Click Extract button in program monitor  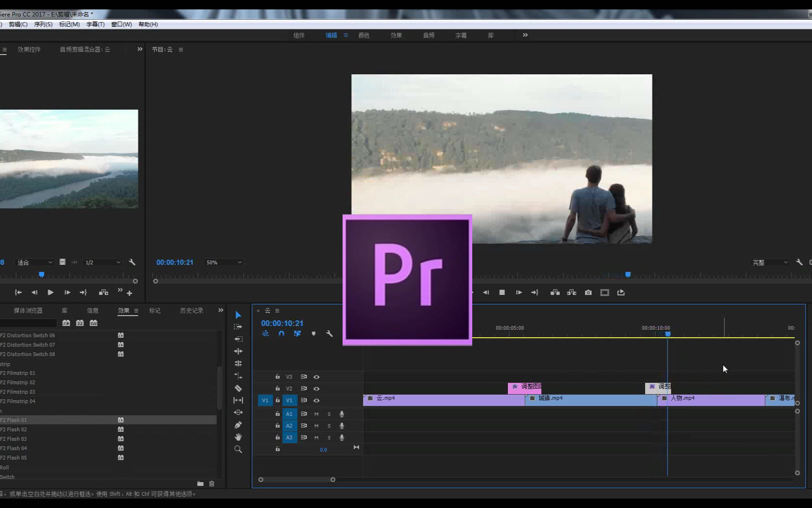tap(571, 293)
